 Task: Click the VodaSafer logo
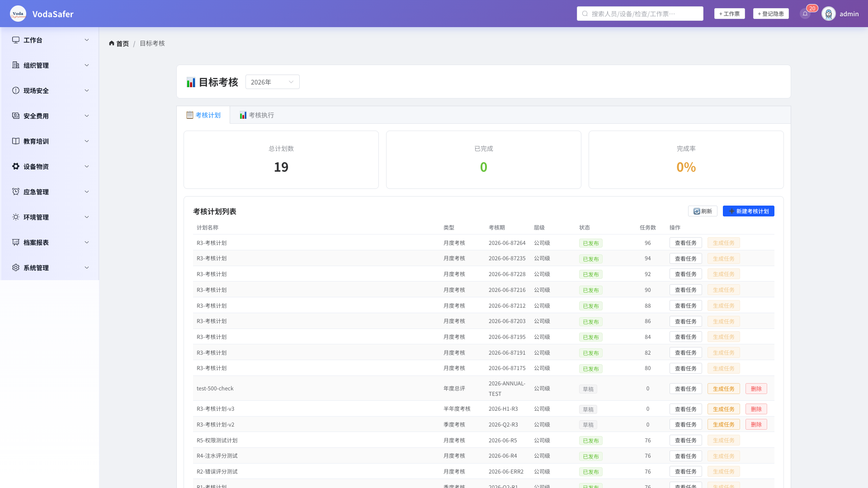pyautogui.click(x=18, y=14)
